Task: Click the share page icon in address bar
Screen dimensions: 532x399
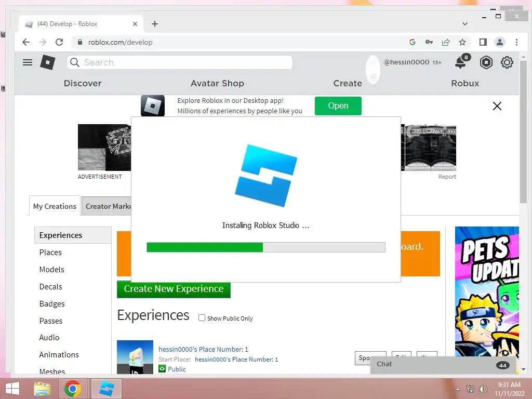Action: pos(445,42)
